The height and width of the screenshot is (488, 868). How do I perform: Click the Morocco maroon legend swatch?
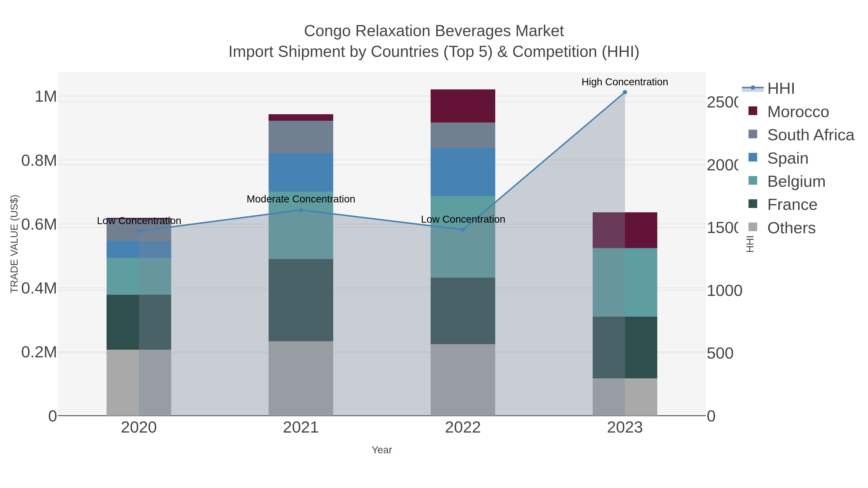pos(753,111)
